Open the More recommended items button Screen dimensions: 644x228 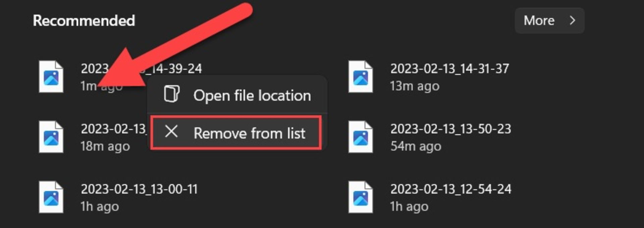click(549, 20)
